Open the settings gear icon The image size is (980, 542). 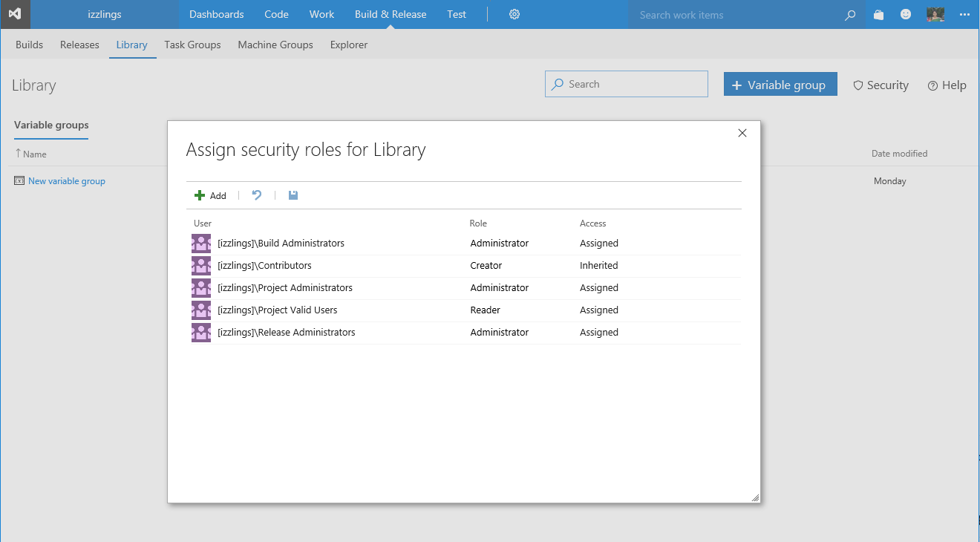514,14
